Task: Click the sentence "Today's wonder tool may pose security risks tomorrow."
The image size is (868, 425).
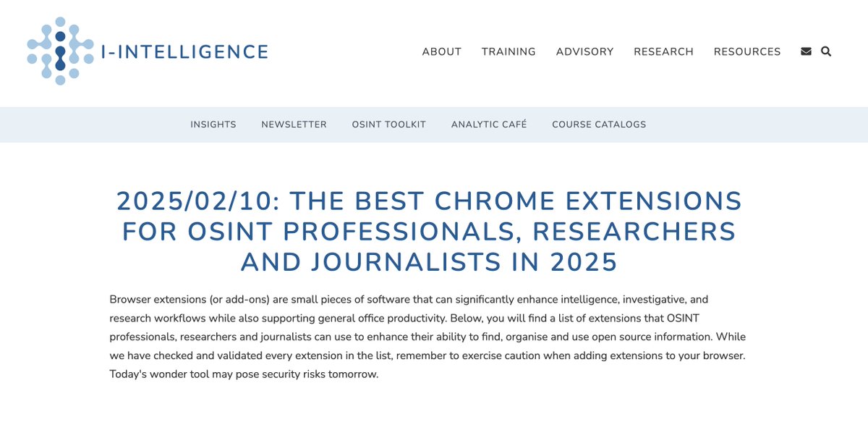Action: [x=244, y=374]
